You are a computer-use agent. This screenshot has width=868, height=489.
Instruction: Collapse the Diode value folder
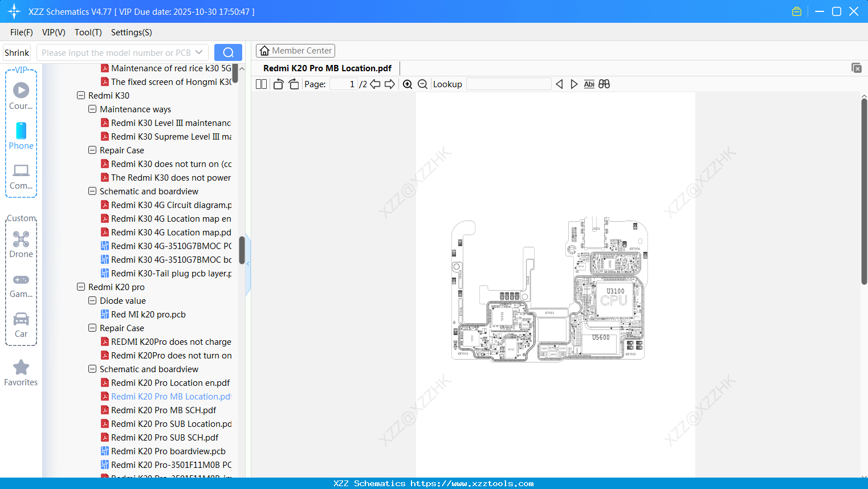92,301
